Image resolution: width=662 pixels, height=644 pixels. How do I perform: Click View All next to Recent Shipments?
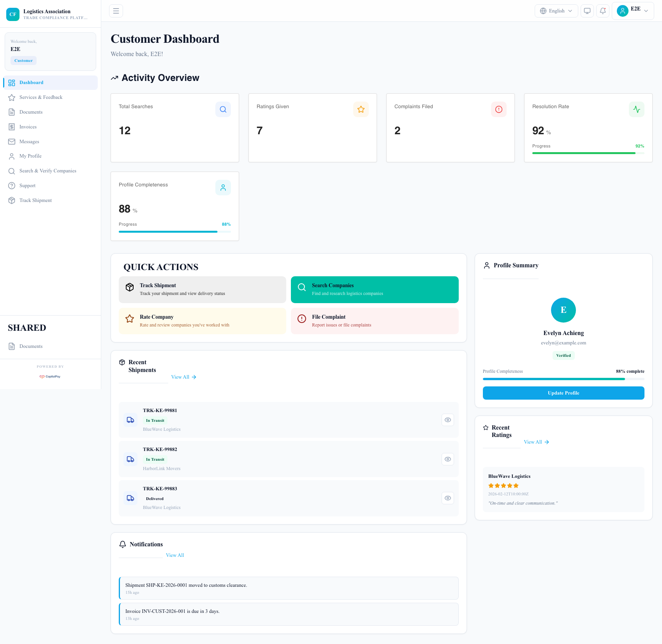[183, 377]
